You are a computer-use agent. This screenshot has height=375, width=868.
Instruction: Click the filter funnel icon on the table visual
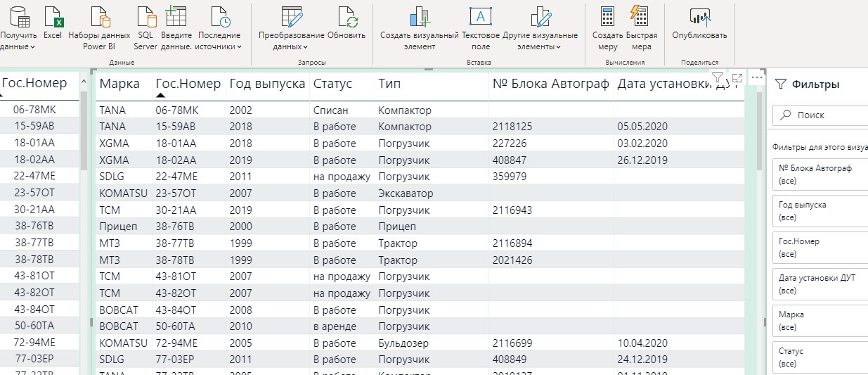click(718, 77)
